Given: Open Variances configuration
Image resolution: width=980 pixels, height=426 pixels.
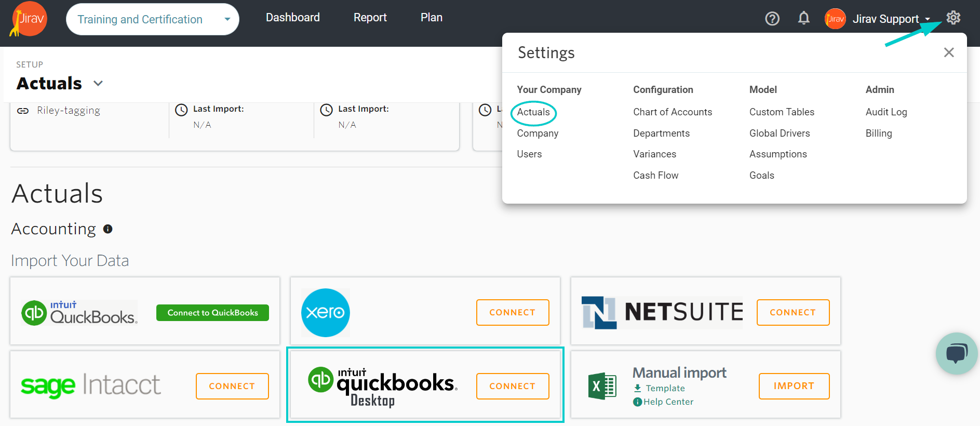Looking at the screenshot, I should point(654,154).
